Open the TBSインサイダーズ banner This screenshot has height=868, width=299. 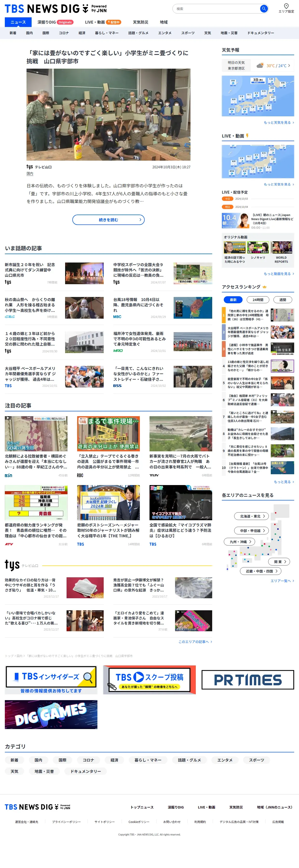tap(51, 680)
